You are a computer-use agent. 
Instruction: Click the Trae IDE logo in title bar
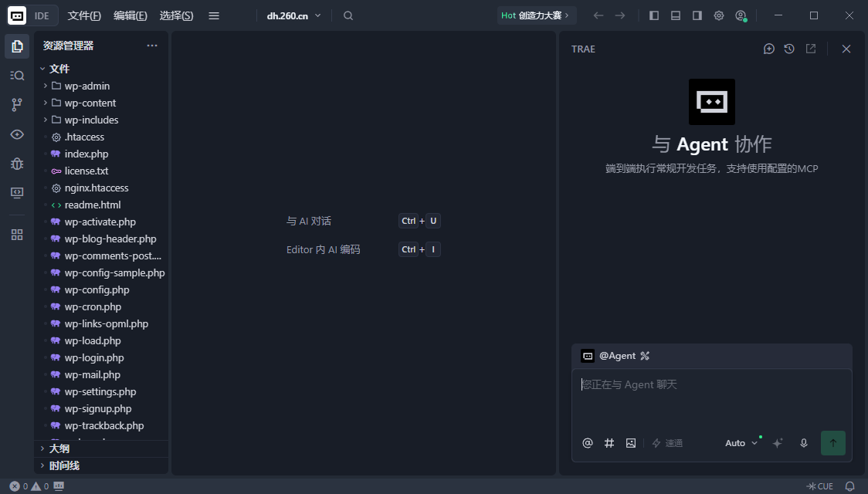(17, 15)
